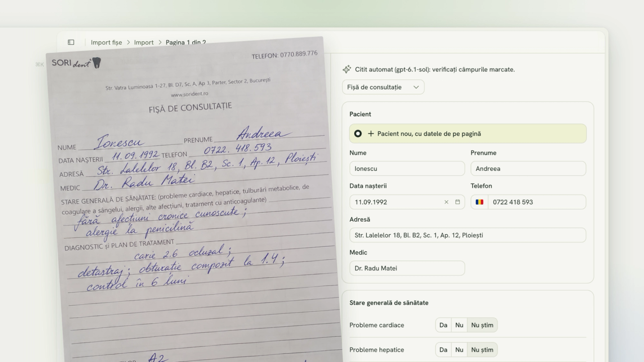This screenshot has width=644, height=362.
Task: Go to Import fișe breadcrumb
Action: pos(106,42)
